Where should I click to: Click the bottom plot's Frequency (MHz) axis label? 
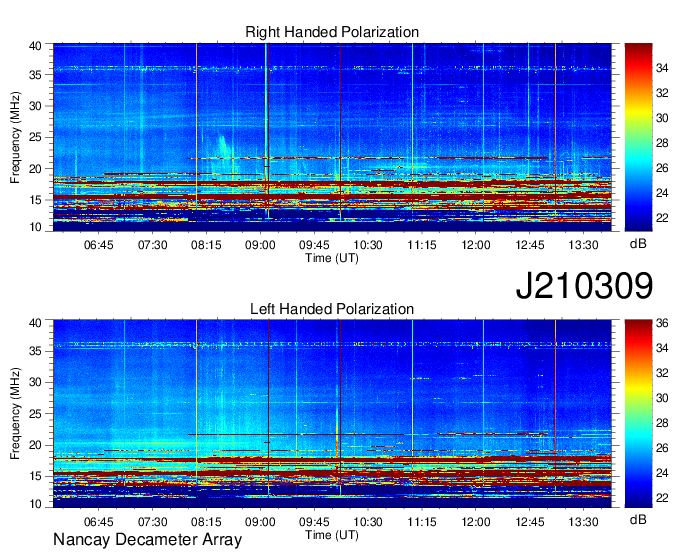[15, 414]
